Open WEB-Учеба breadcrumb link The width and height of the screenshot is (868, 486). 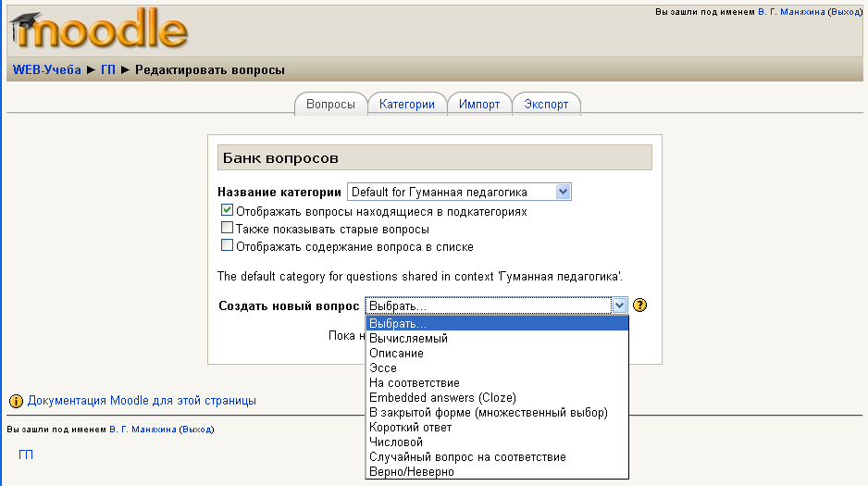(47, 69)
